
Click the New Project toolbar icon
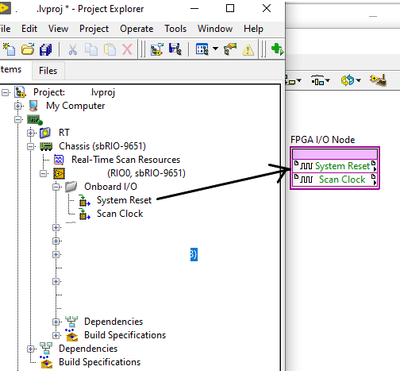tap(9, 50)
